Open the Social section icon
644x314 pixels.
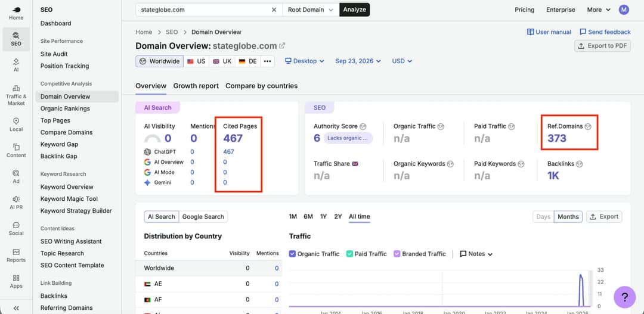point(16,229)
